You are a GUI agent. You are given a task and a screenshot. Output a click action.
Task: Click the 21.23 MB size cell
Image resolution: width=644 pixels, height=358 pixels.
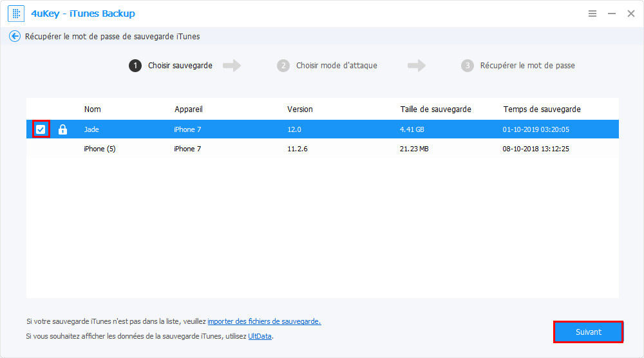414,149
